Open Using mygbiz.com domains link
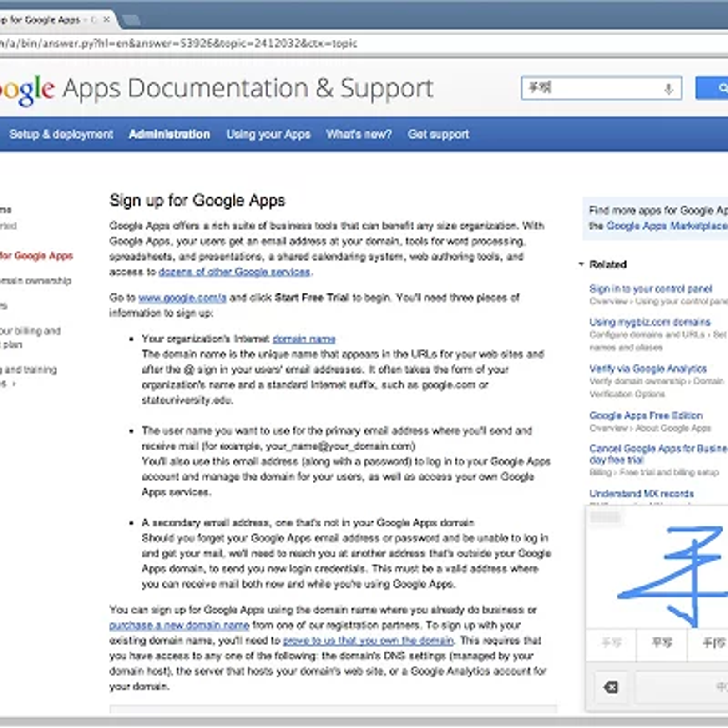728x728 pixels. point(650,322)
